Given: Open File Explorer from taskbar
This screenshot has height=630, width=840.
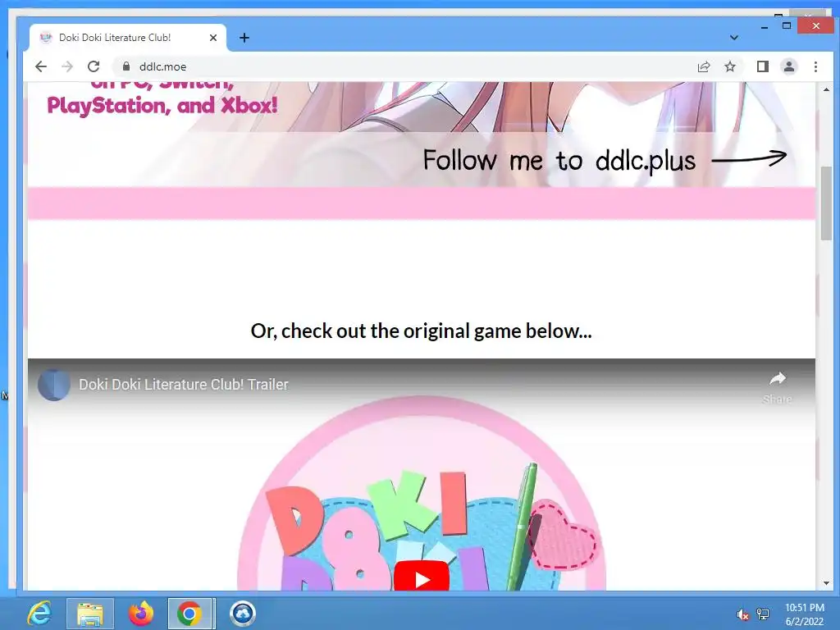Looking at the screenshot, I should (90, 614).
